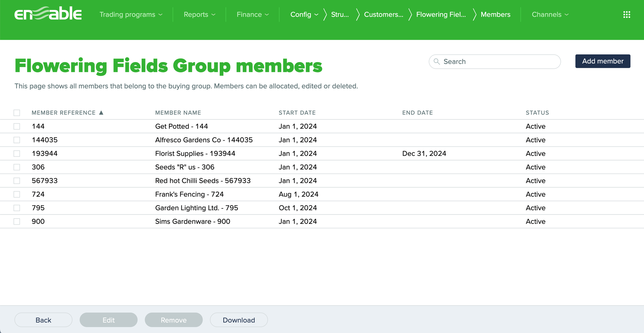Open the Reports menu
This screenshot has height=333, width=644.
(x=199, y=14)
